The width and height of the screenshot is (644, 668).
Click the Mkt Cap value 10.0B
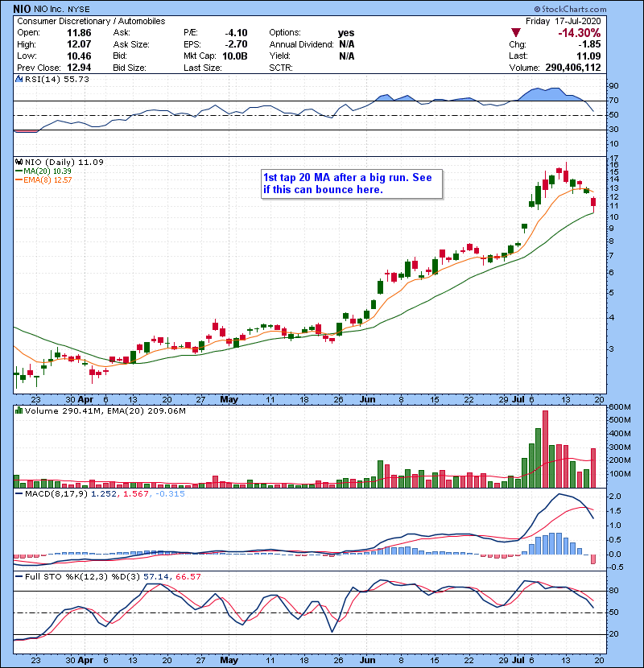(x=235, y=56)
